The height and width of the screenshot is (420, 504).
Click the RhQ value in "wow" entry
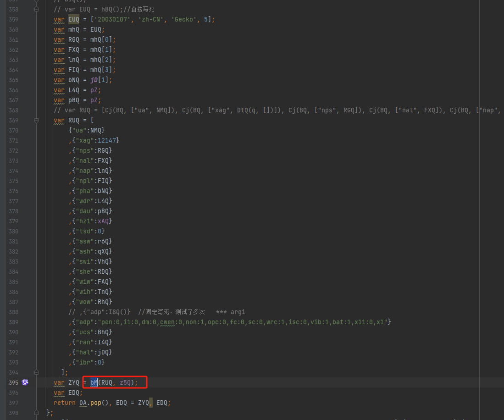click(x=103, y=302)
